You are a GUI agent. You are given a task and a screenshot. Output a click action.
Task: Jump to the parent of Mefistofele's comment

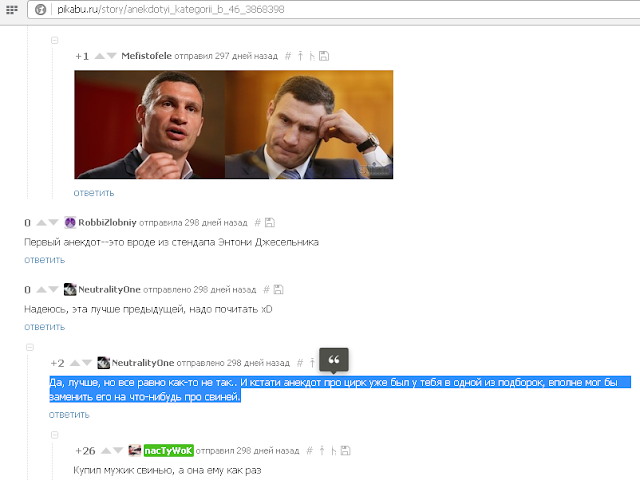coord(300,56)
